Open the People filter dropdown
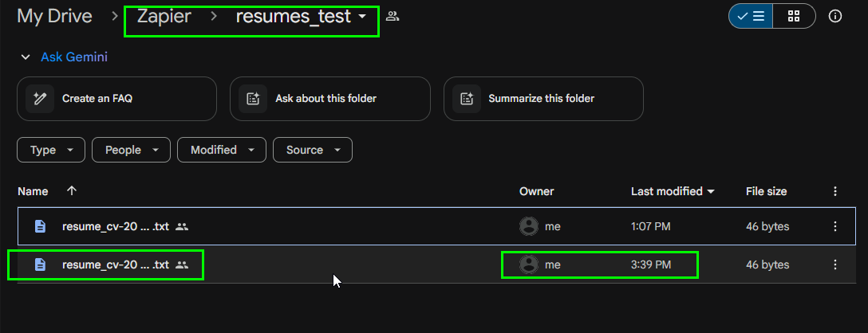Image resolution: width=868 pixels, height=333 pixels. pyautogui.click(x=131, y=150)
